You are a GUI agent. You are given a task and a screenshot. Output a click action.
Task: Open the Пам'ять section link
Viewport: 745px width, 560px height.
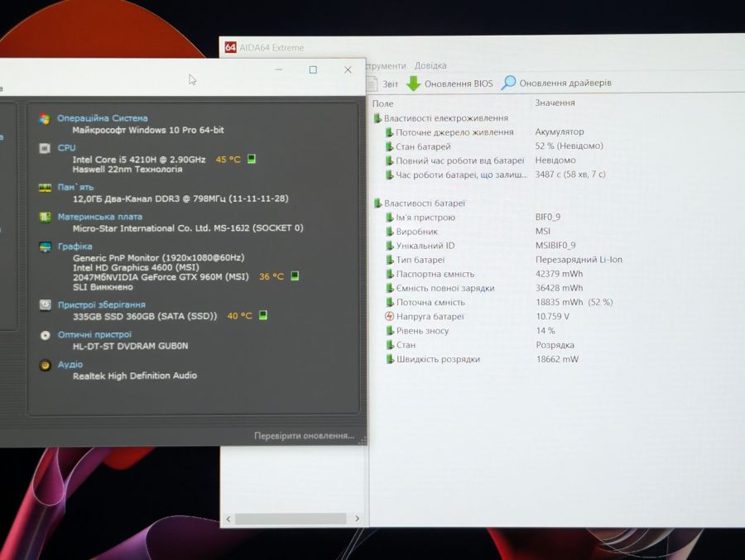tap(75, 187)
